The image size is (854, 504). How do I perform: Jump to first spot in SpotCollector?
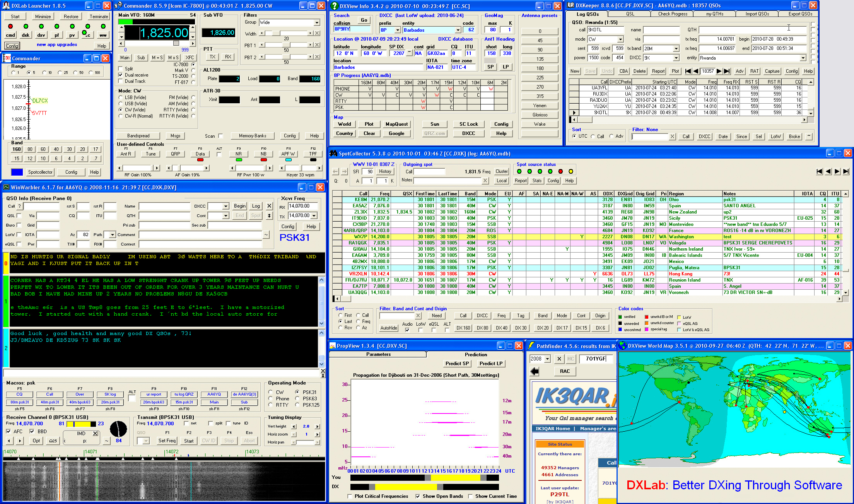click(x=819, y=171)
